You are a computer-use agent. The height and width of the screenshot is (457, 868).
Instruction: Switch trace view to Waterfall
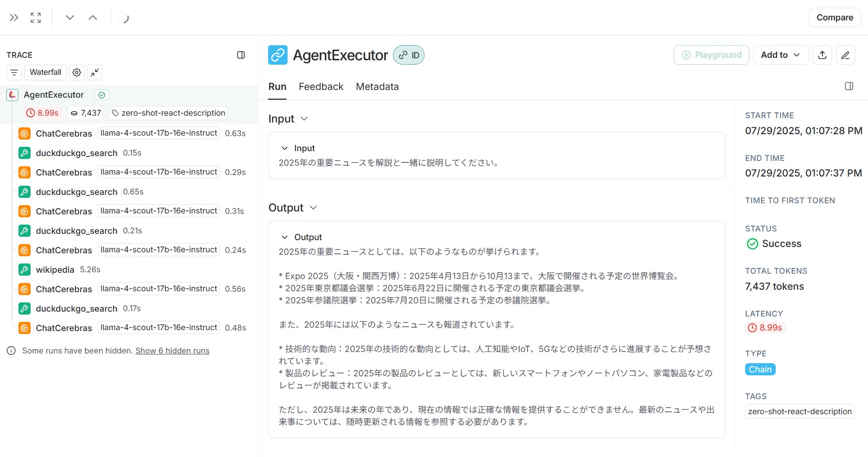click(x=45, y=72)
